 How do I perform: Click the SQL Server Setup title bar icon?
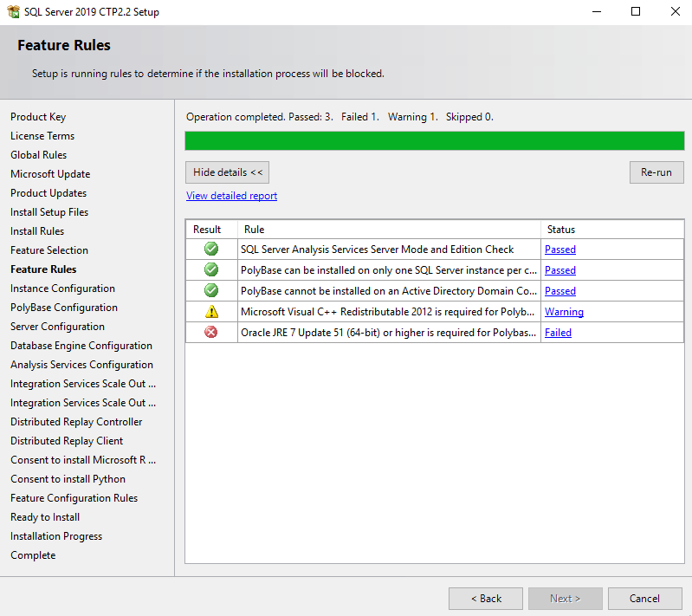point(13,12)
